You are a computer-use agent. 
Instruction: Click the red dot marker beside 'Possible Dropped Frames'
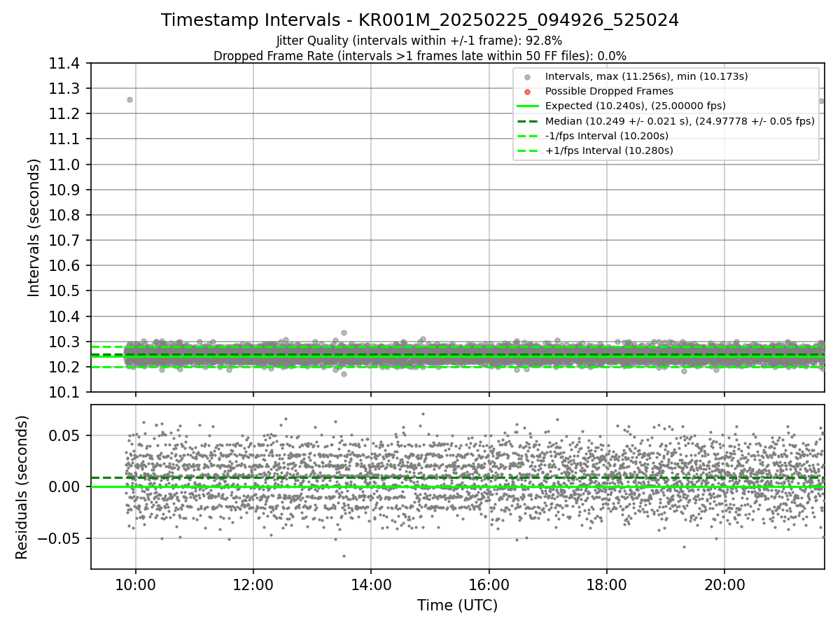click(528, 92)
